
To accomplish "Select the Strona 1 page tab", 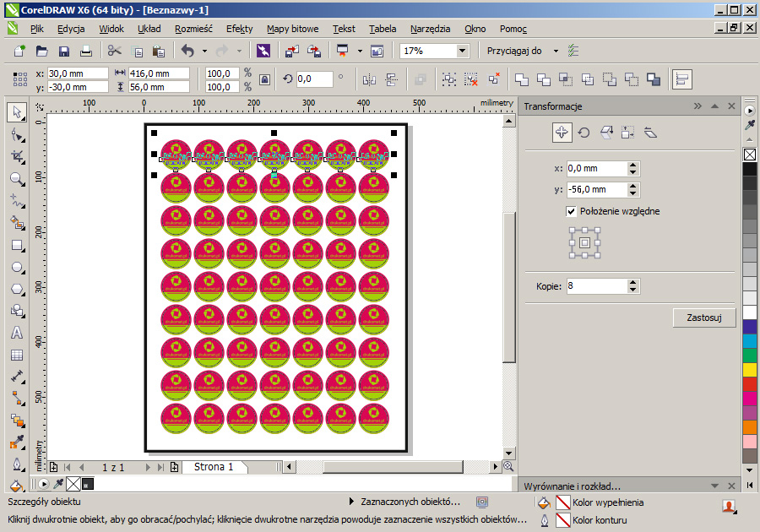I will click(x=214, y=467).
